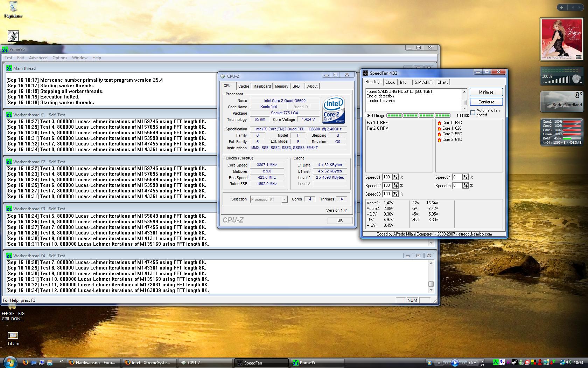Click the Fergie album art gadget in sidebar
The height and width of the screenshot is (368, 588).
coord(562,39)
